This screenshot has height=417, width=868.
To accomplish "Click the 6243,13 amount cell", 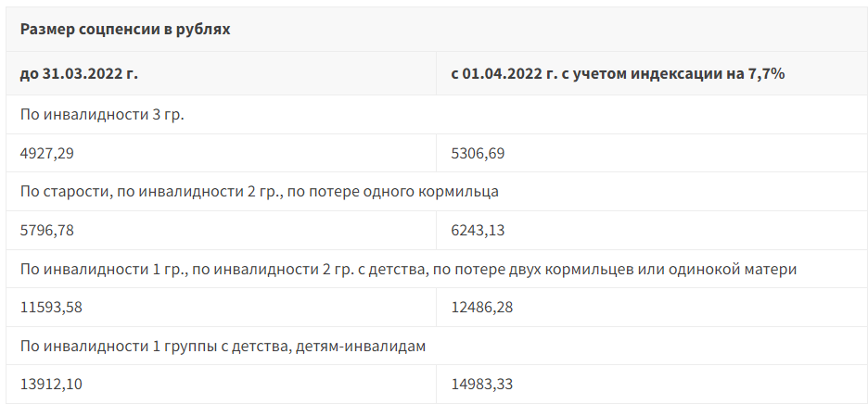I will 478,230.
